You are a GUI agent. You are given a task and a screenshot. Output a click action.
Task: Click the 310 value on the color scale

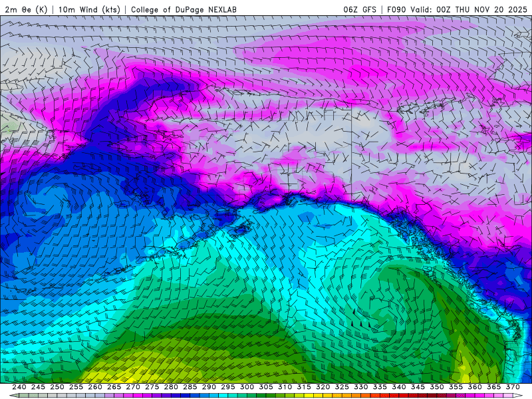[285, 387]
